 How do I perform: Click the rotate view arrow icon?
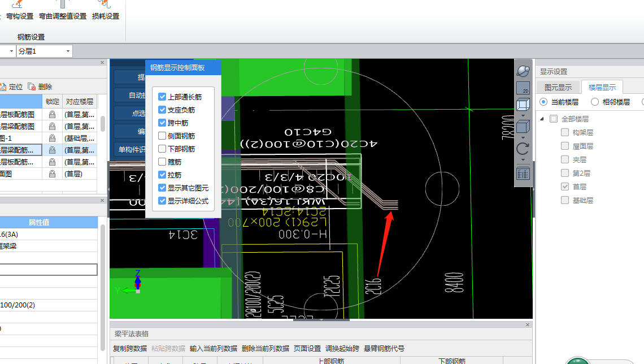pyautogui.click(x=523, y=149)
